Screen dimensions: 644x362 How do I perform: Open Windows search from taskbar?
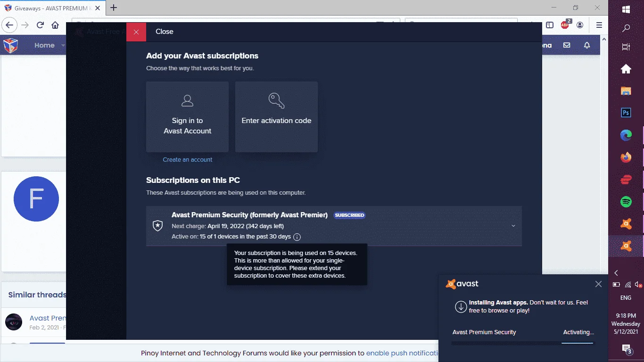point(626,28)
